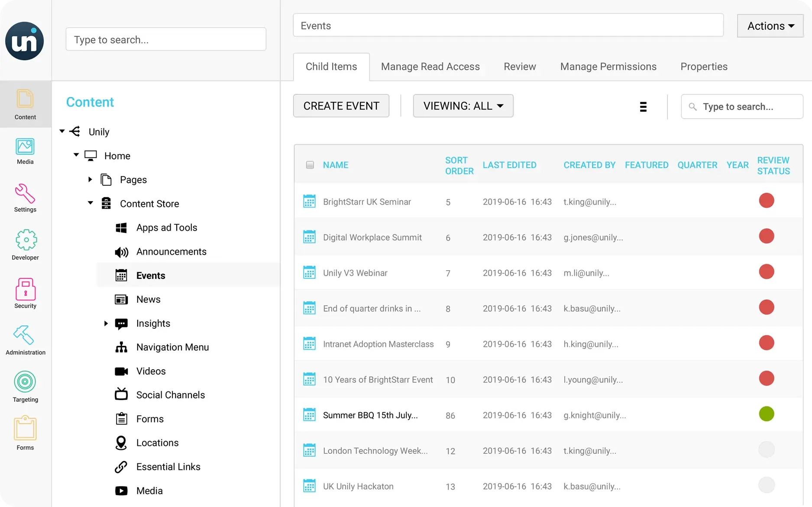Image resolution: width=812 pixels, height=507 pixels.
Task: Collapse the Content Store node
Action: [x=91, y=203]
